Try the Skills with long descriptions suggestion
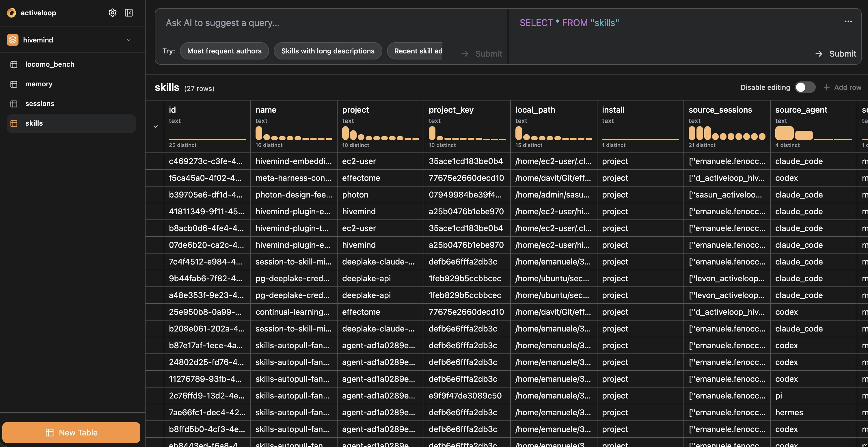 (328, 51)
